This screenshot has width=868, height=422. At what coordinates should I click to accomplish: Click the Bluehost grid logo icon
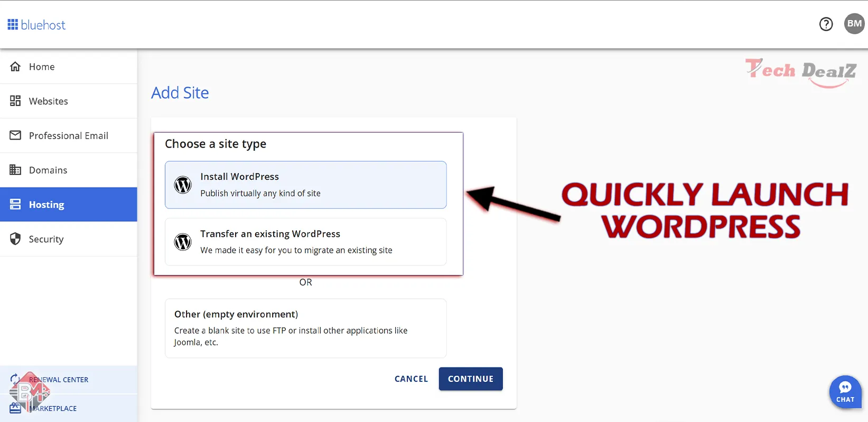13,25
